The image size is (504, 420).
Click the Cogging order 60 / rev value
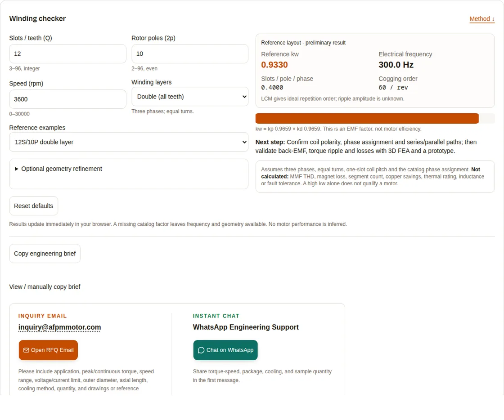[393, 87]
